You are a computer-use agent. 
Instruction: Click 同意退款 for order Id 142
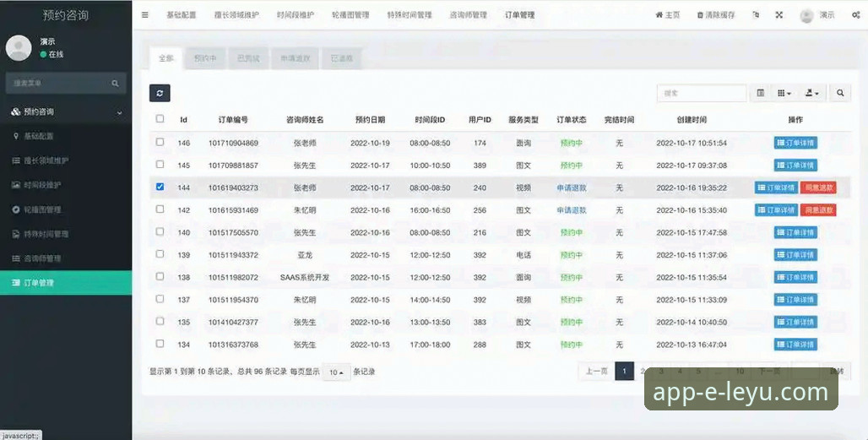(818, 209)
